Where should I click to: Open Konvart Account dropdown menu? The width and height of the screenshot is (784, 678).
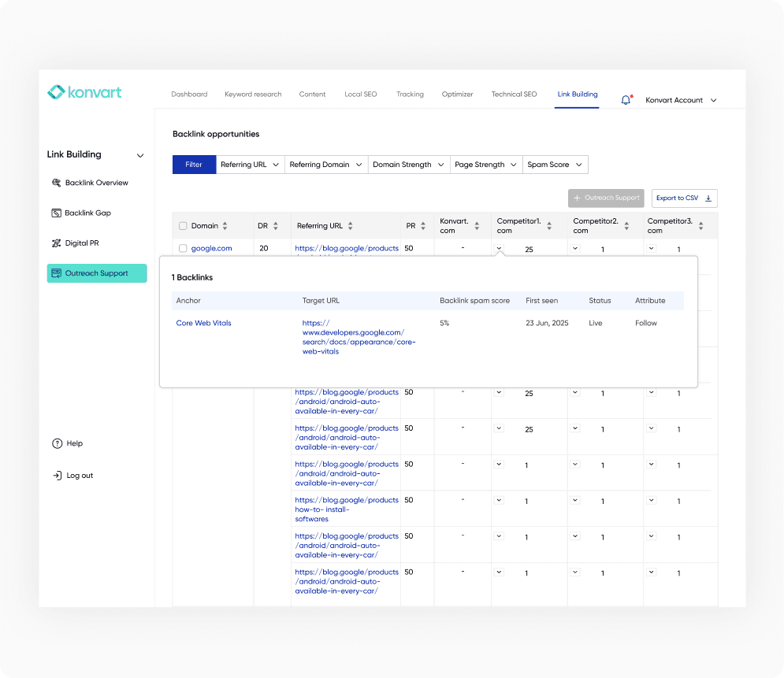(681, 100)
